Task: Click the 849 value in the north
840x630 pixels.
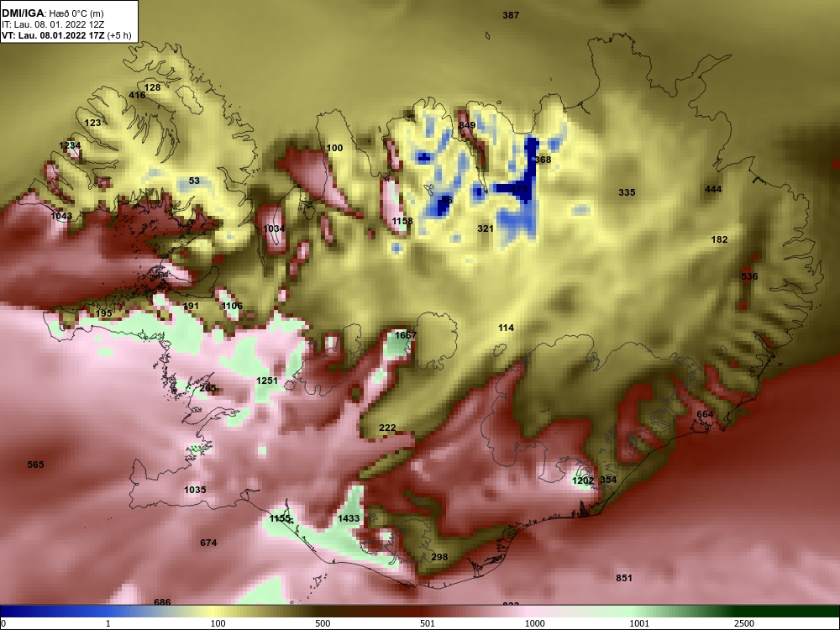Action: 467,125
